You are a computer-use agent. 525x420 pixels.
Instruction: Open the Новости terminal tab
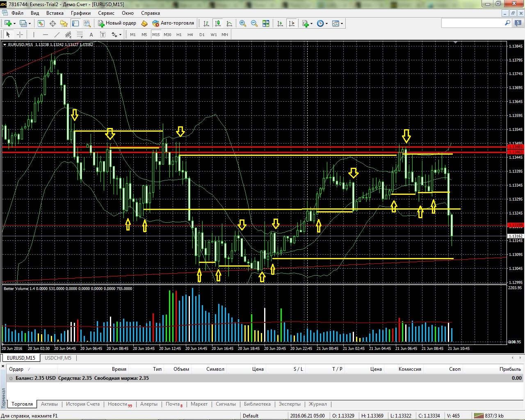(x=120, y=404)
